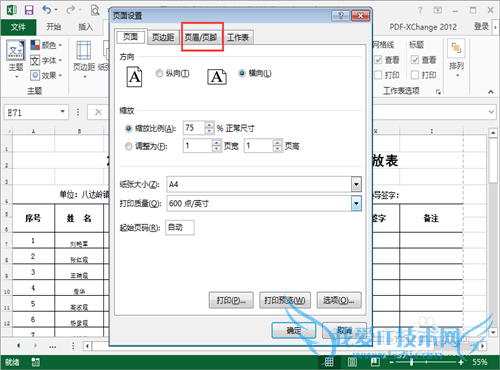Viewport: 500px width, 370px height.
Task: Select all cells corner button
Action: (x=7, y=131)
